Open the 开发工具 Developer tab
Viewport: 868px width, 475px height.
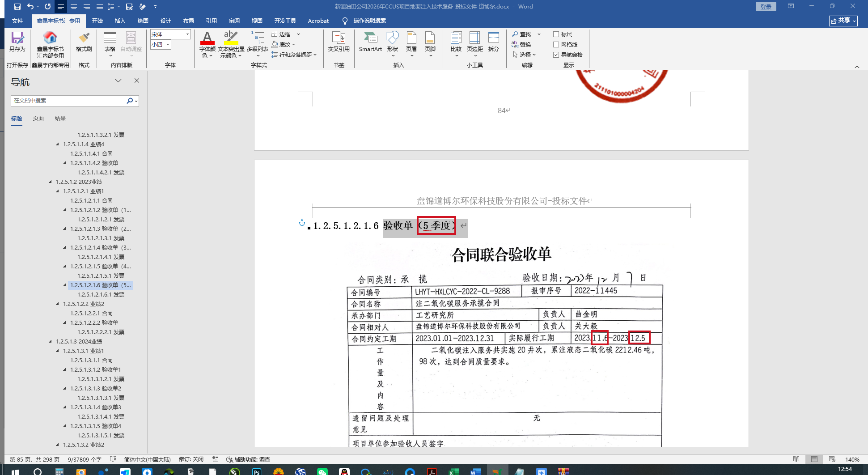285,21
